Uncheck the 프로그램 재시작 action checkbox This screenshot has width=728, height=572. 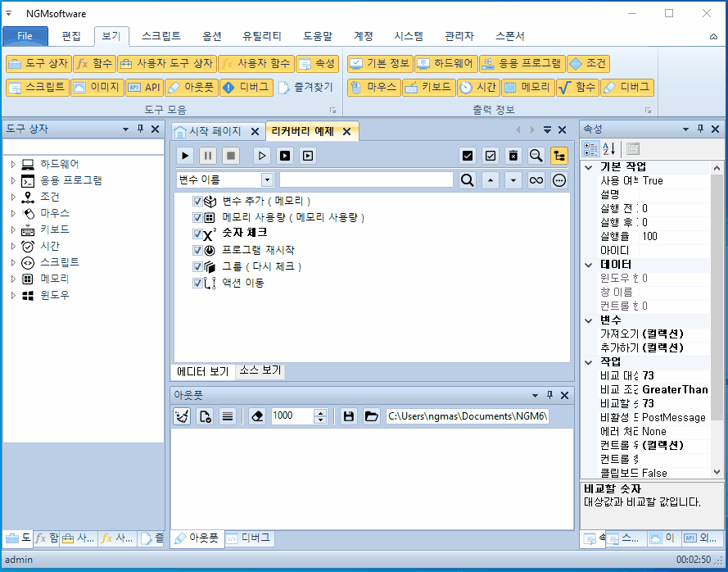click(197, 251)
